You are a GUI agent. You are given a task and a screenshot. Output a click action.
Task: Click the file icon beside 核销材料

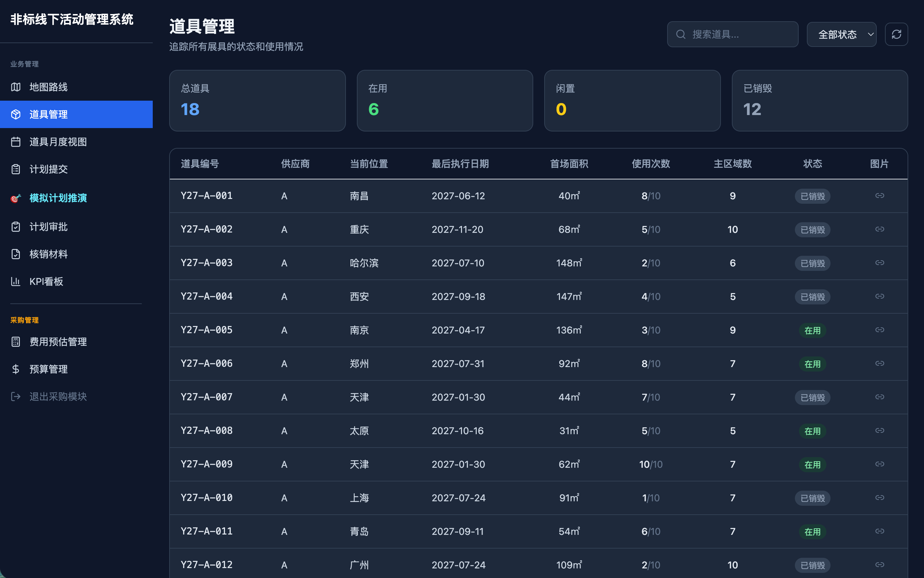tap(16, 254)
